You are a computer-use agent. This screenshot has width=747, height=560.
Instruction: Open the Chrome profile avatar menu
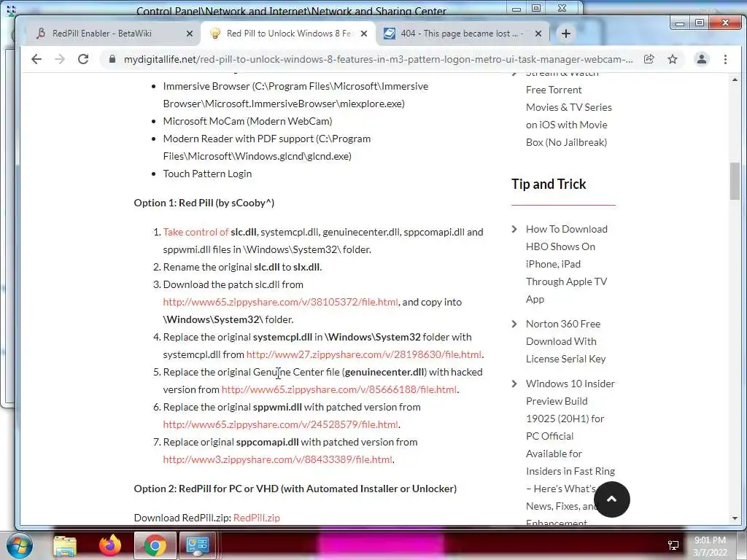pyautogui.click(x=701, y=59)
